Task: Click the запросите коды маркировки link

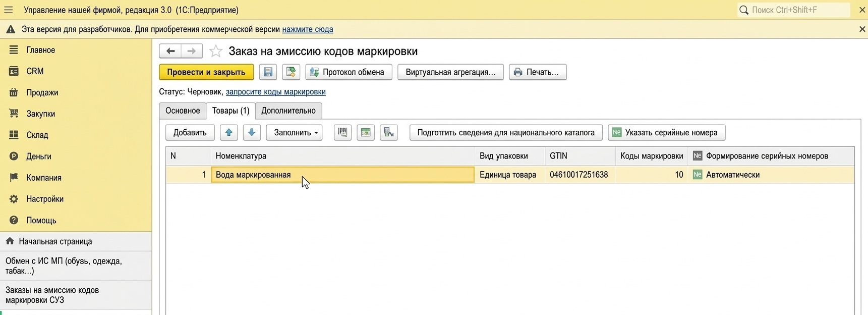Action: point(275,92)
